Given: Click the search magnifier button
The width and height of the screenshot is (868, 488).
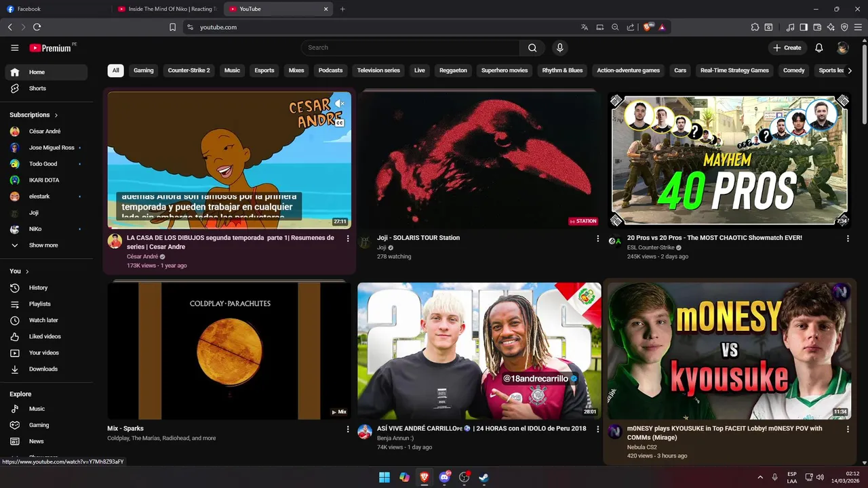Looking at the screenshot, I should point(532,47).
